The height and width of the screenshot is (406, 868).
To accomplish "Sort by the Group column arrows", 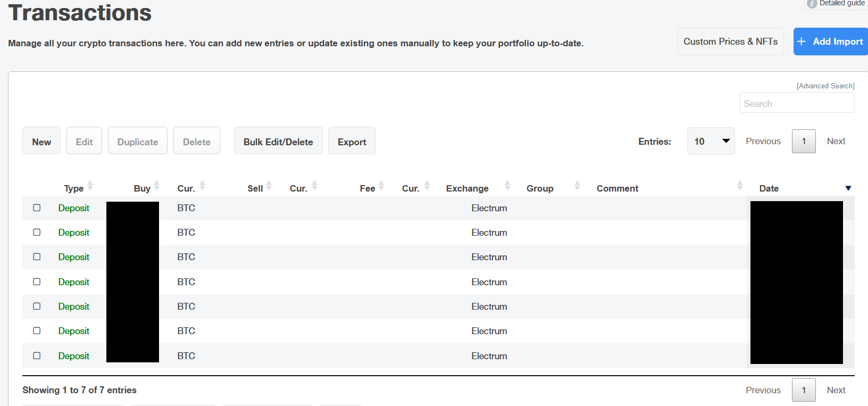I will [x=577, y=186].
